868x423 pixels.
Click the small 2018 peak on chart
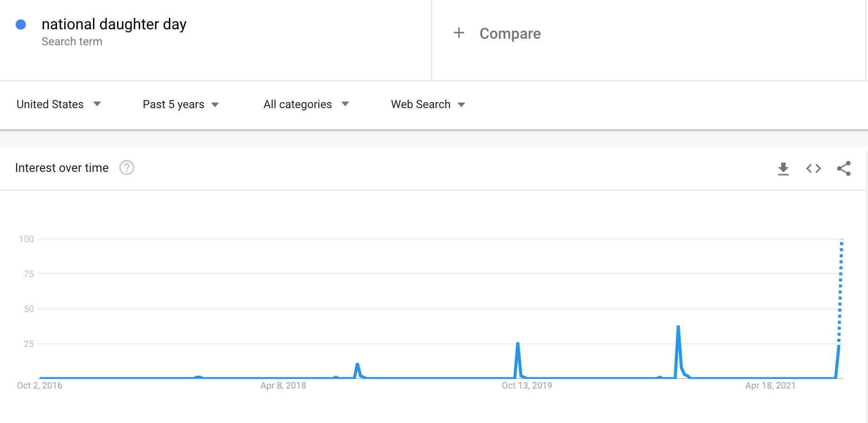(x=358, y=364)
